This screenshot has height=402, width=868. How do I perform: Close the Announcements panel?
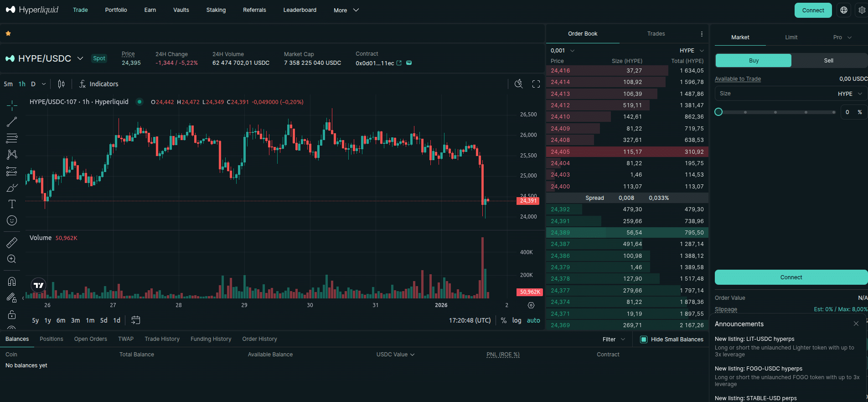[x=856, y=324]
